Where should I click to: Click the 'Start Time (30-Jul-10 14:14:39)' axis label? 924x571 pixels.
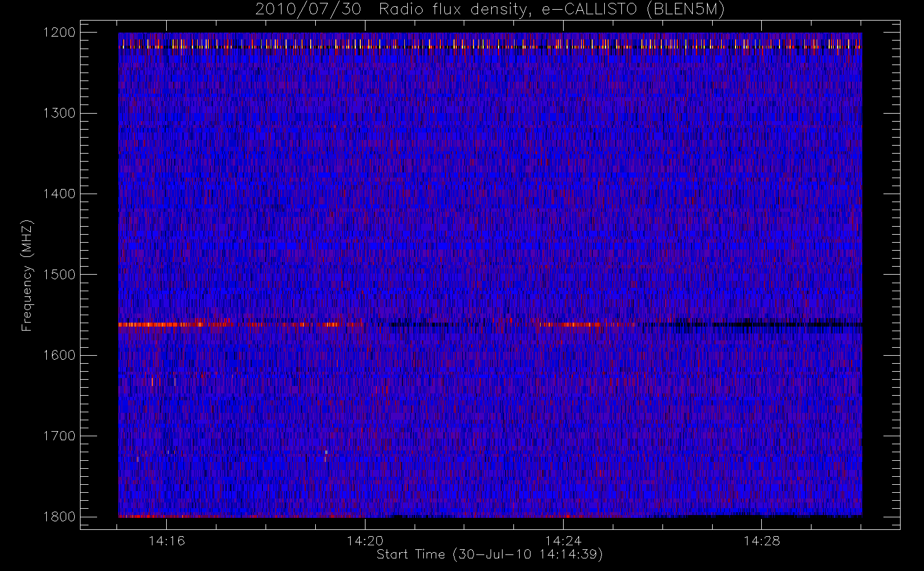tap(490, 554)
